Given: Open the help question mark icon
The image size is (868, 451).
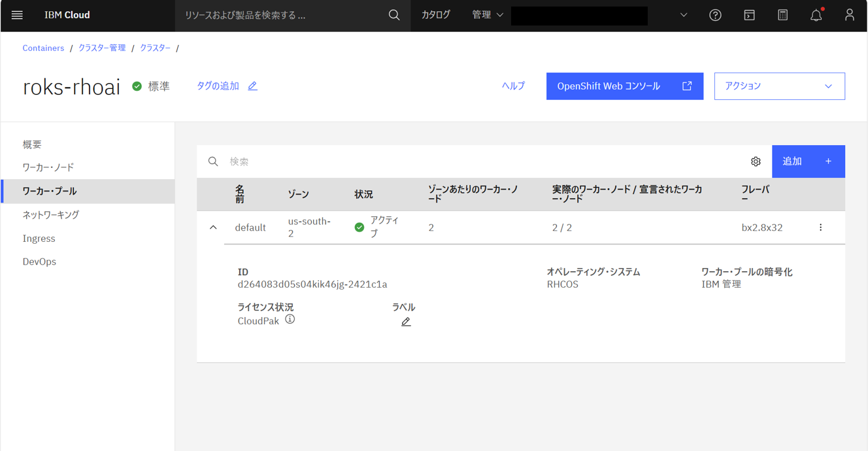Looking at the screenshot, I should pos(716,15).
